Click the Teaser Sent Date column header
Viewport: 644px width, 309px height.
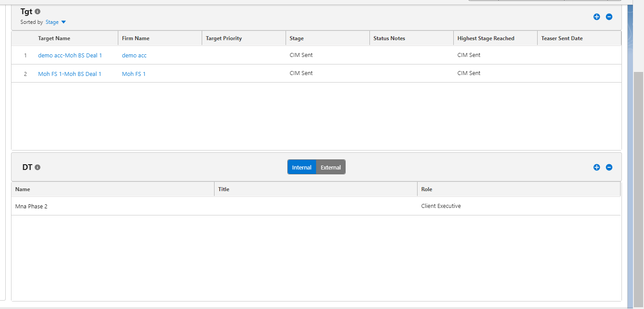(x=562, y=38)
